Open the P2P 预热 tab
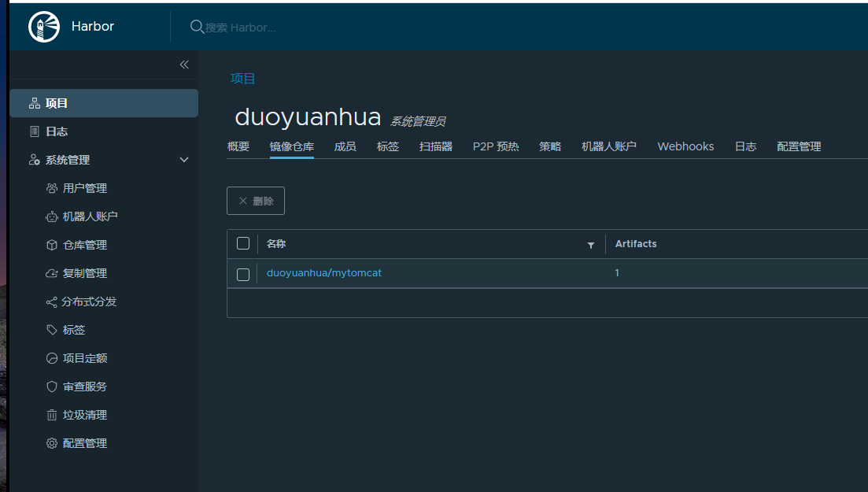The height and width of the screenshot is (492, 868). [x=496, y=146]
